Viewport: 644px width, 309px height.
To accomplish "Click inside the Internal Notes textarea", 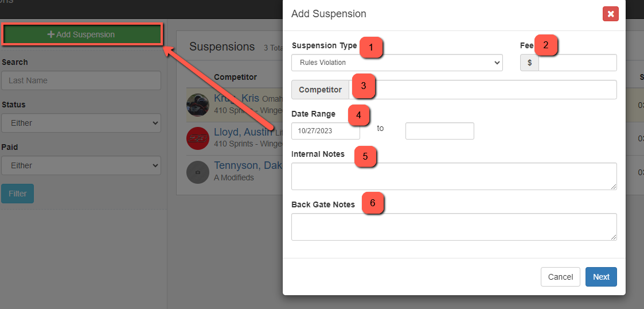I will (454, 176).
